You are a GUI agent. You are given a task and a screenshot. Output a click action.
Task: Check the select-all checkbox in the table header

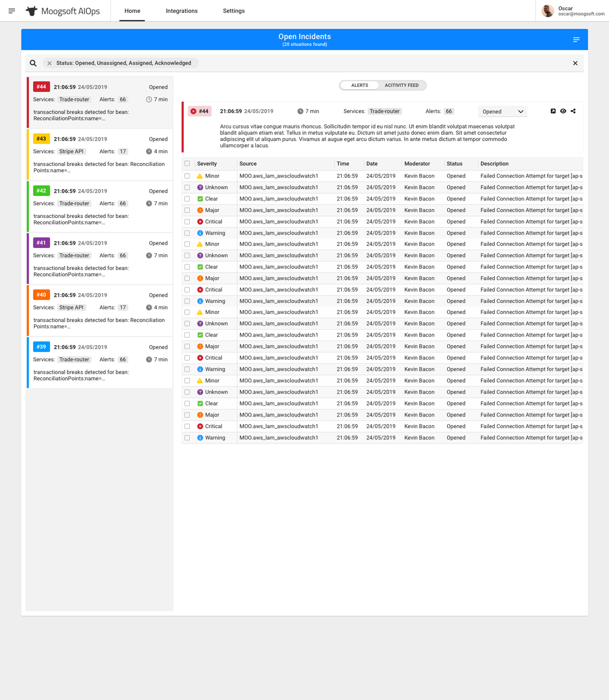tap(187, 164)
